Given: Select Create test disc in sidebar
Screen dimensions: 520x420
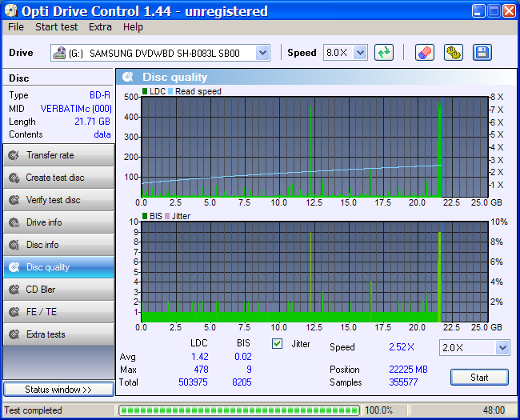Looking at the screenshot, I should point(58,178).
